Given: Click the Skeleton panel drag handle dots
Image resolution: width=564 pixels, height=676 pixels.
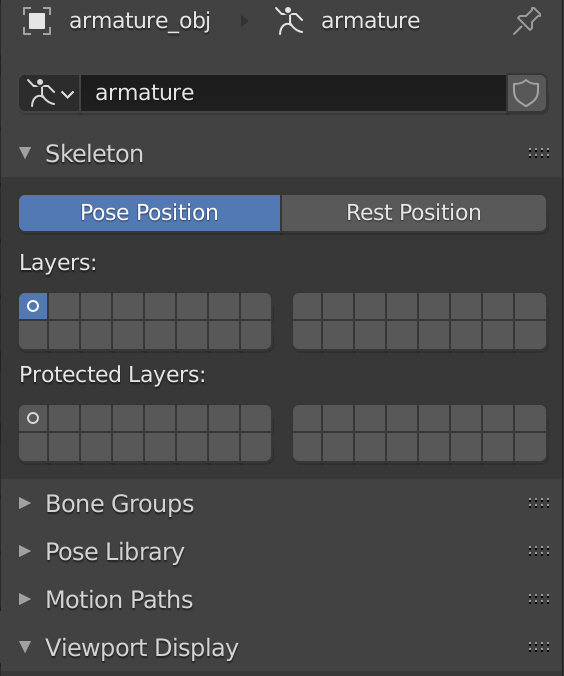Looking at the screenshot, I should point(539,153).
